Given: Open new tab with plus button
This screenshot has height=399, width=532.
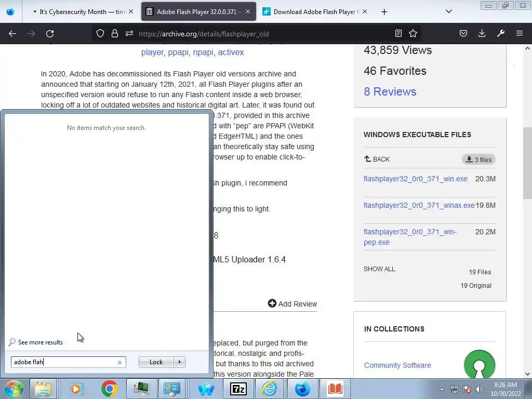Looking at the screenshot, I should 384,12.
